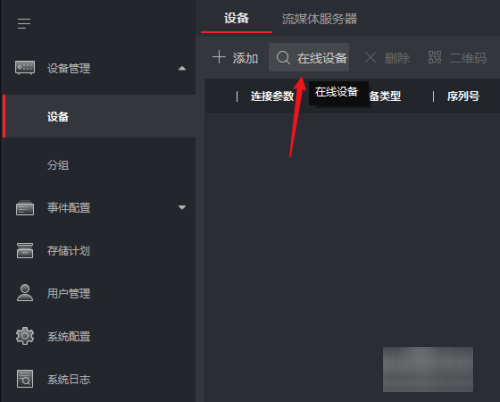Expand the 事件配置 section arrow
This screenshot has width=500, height=402.
182,207
